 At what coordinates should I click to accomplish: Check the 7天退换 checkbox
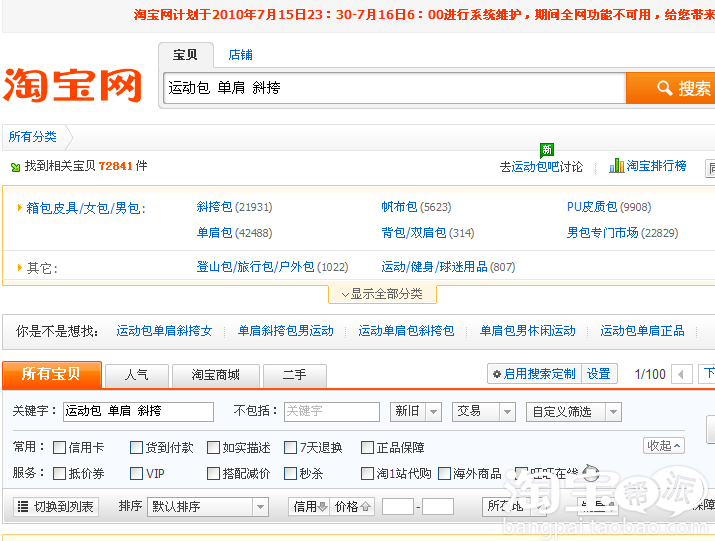click(x=290, y=447)
